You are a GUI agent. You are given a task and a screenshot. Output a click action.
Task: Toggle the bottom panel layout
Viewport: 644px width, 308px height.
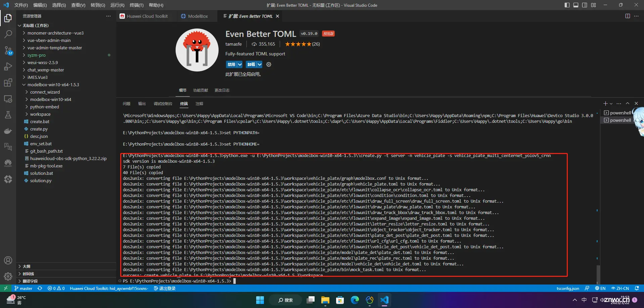click(x=576, y=5)
